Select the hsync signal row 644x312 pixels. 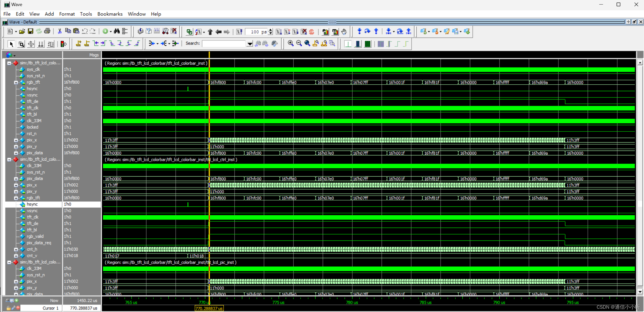click(32, 204)
